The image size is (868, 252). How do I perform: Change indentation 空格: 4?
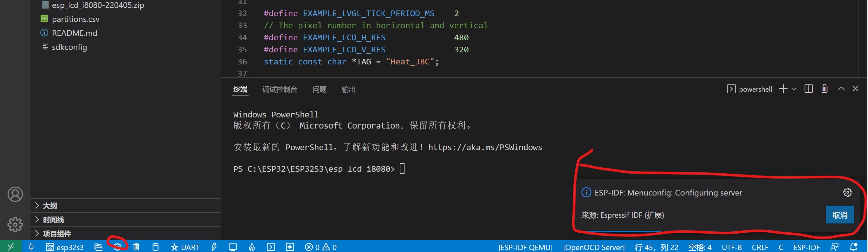[700, 247]
